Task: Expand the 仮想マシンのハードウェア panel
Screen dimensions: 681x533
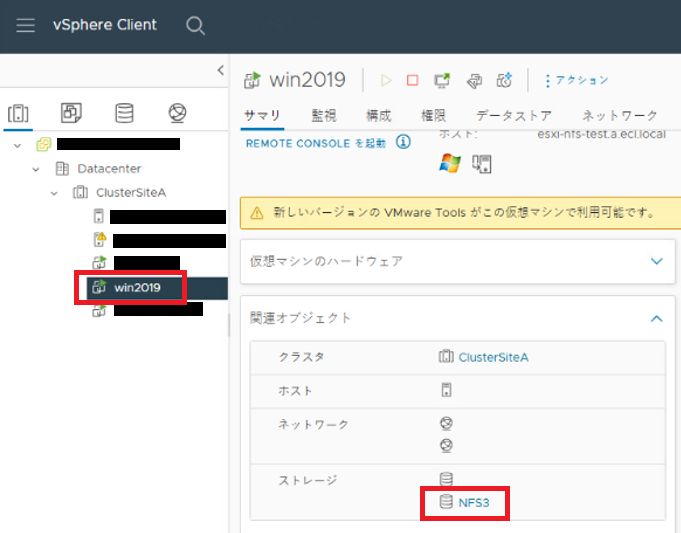Action: [x=656, y=261]
